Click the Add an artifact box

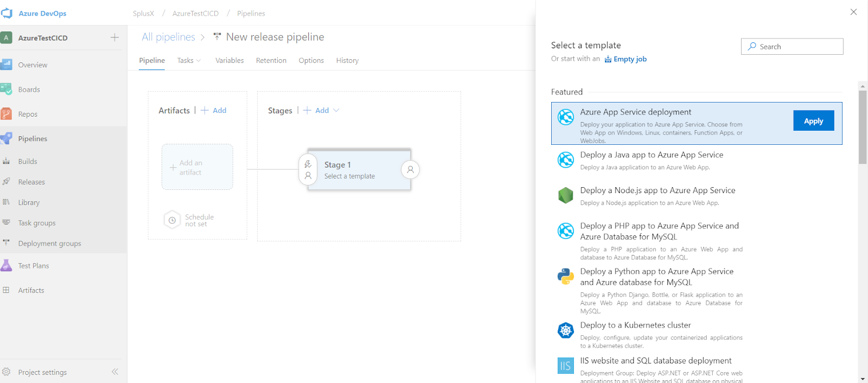(197, 167)
